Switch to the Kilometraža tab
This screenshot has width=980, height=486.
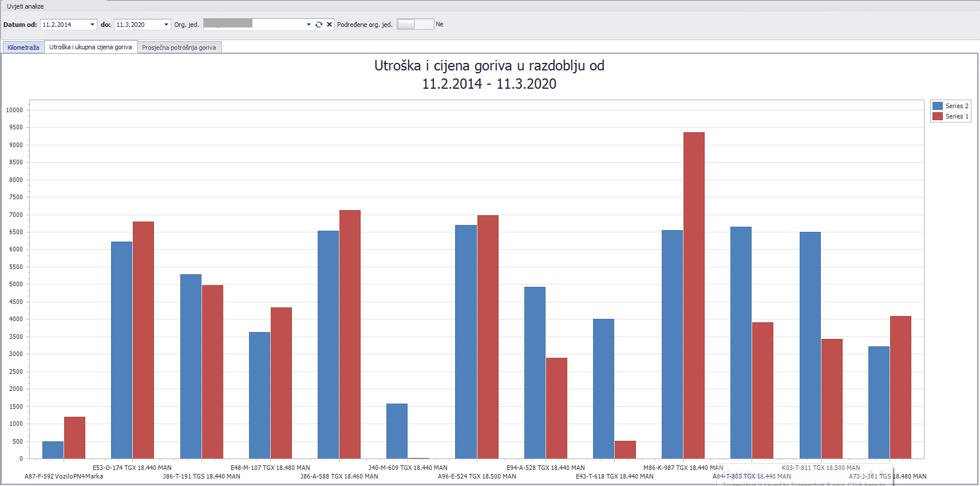[x=23, y=48]
